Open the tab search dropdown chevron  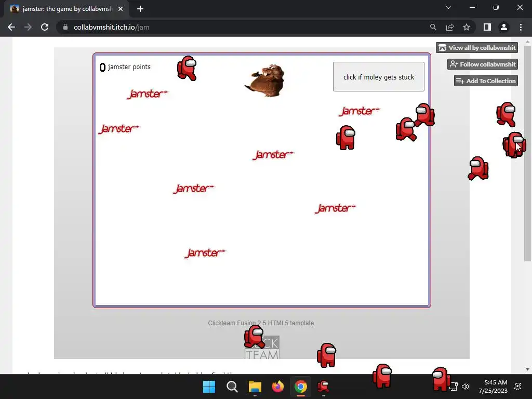coord(448,7)
